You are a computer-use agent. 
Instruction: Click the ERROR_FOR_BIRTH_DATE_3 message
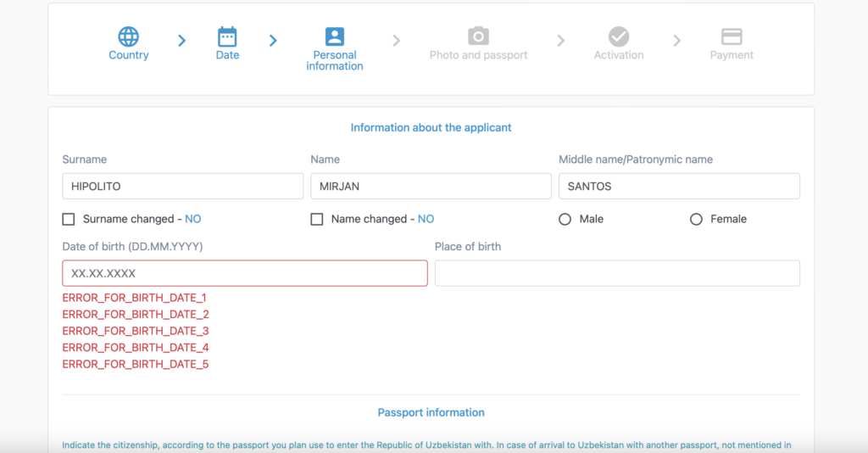tap(136, 331)
